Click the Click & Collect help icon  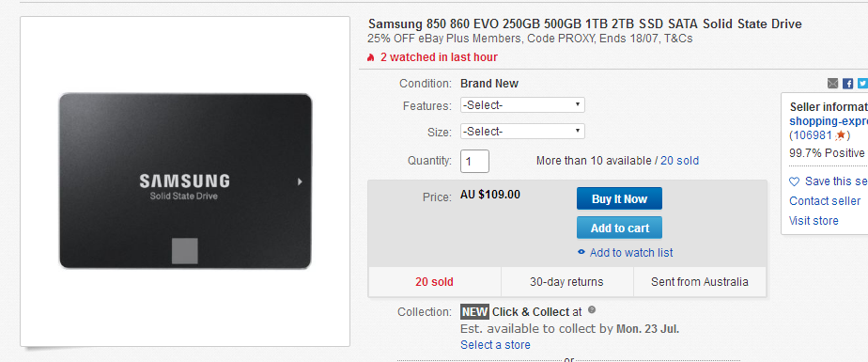click(592, 310)
